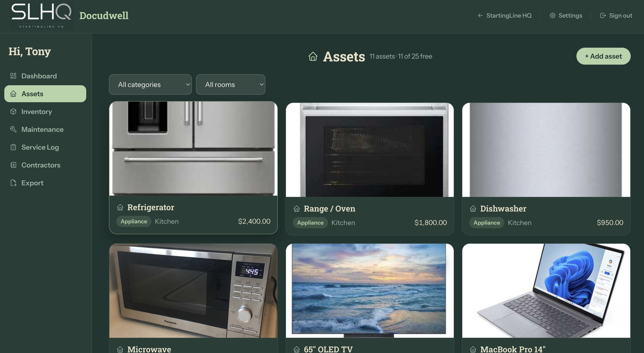Image resolution: width=644 pixels, height=353 pixels.
Task: Click the house icon next to Microwave
Action: coord(120,349)
